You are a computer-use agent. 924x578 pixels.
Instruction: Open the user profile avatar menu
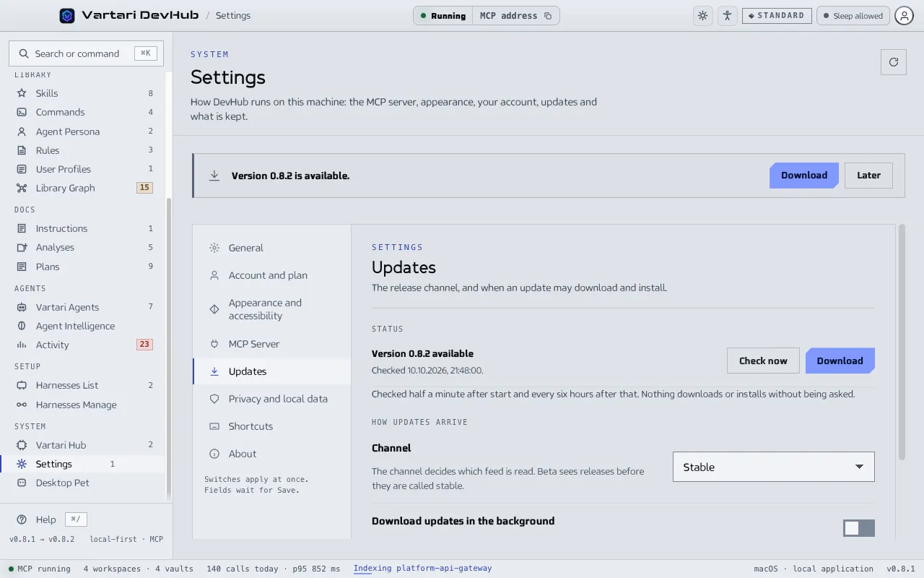[904, 16]
